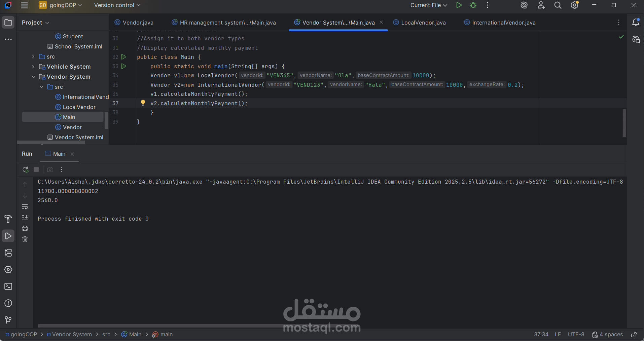Open the Git version control tool window icon

tap(8, 320)
